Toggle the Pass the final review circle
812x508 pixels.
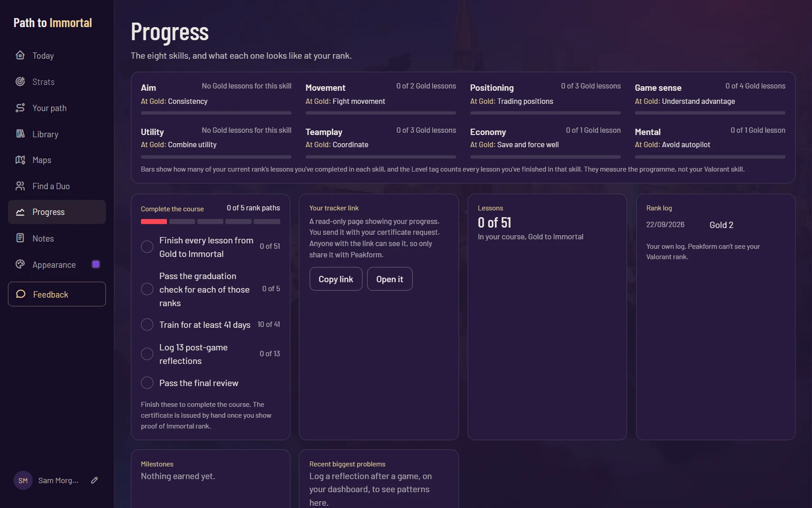pyautogui.click(x=147, y=383)
